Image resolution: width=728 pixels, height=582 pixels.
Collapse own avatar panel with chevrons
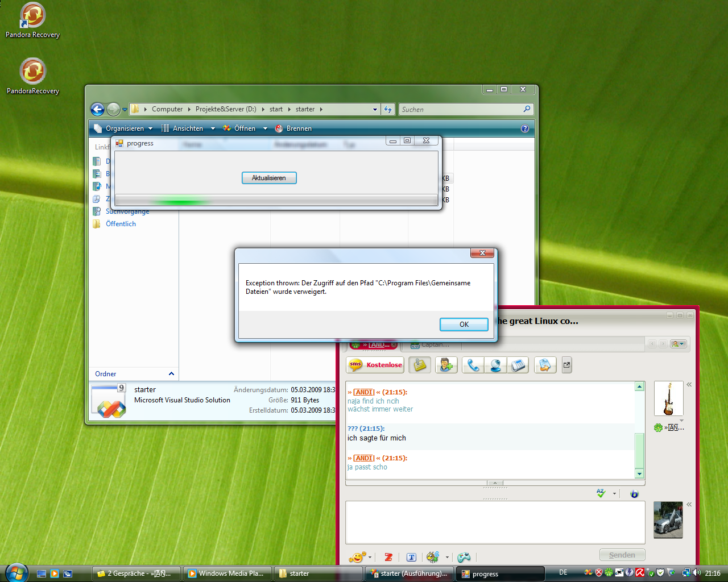click(x=689, y=505)
